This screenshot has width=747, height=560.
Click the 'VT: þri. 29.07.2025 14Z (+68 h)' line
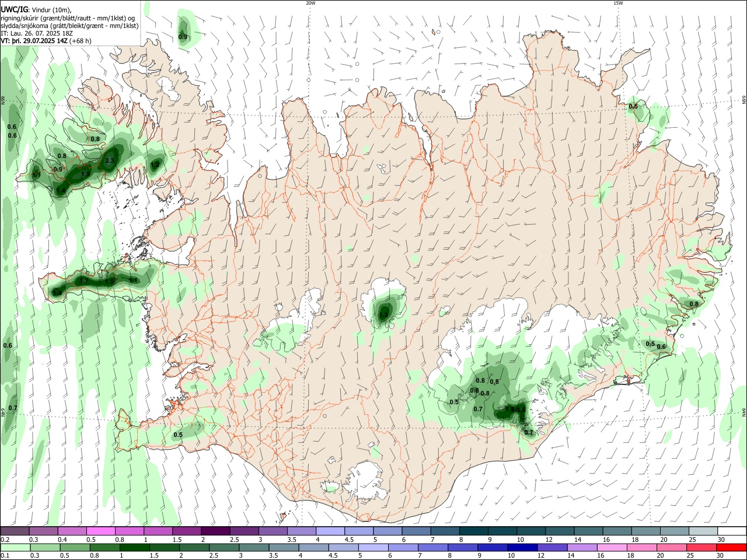pos(46,41)
